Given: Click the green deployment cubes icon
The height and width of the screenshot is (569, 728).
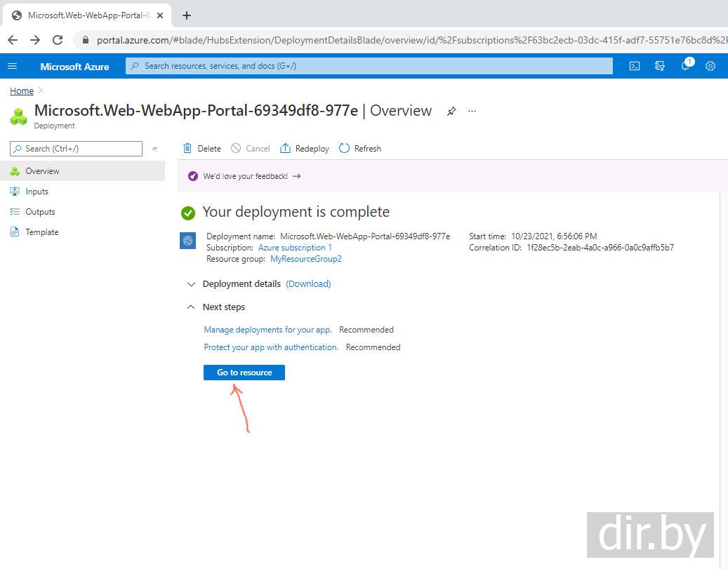Looking at the screenshot, I should coord(18,116).
